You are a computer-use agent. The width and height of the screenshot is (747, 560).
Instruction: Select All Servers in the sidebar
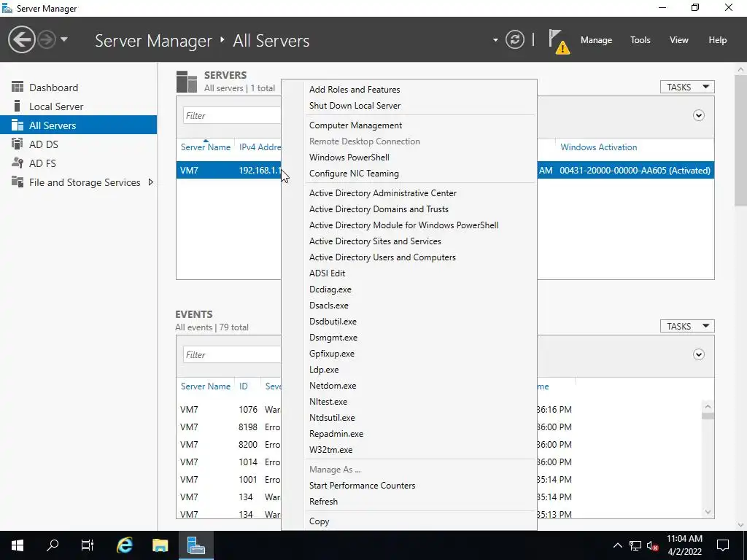(78, 125)
